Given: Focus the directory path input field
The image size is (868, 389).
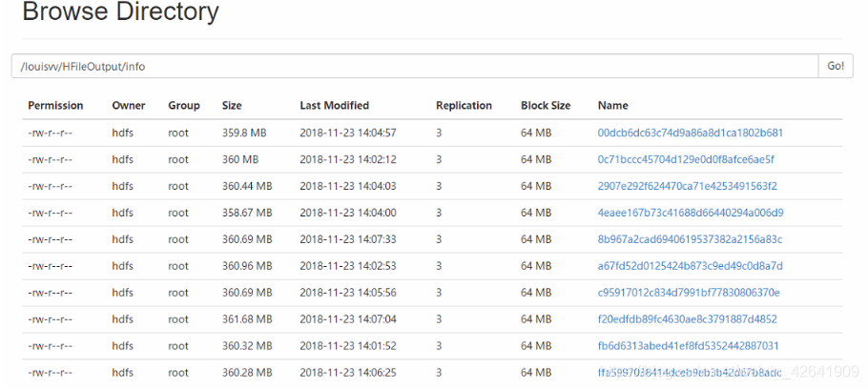Looking at the screenshot, I should 415,66.
